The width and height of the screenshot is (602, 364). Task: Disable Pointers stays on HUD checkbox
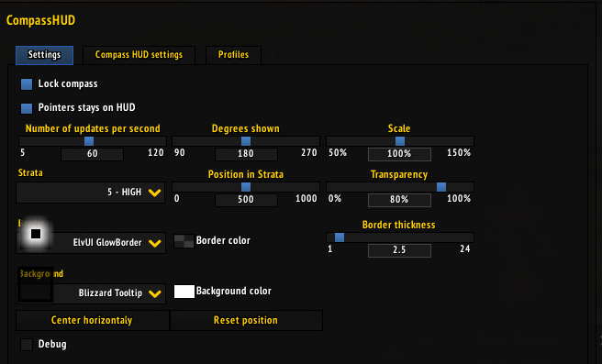27,108
